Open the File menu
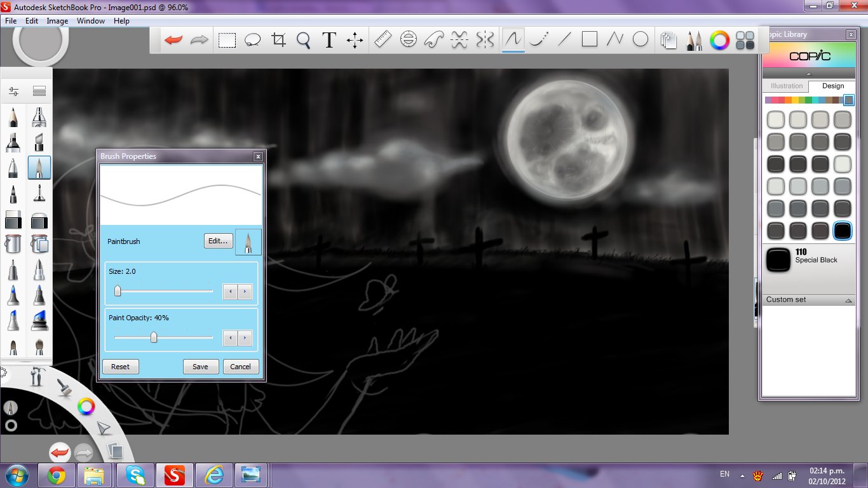This screenshot has height=488, width=868. tap(11, 21)
